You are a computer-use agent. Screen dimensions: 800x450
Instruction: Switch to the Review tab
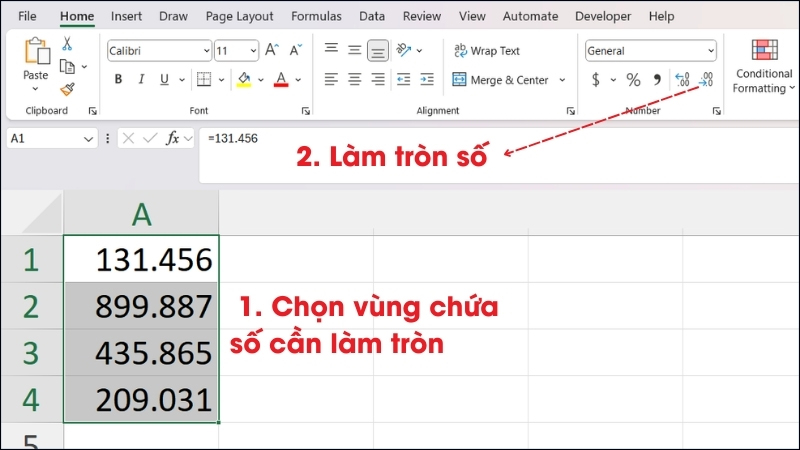coord(422,16)
